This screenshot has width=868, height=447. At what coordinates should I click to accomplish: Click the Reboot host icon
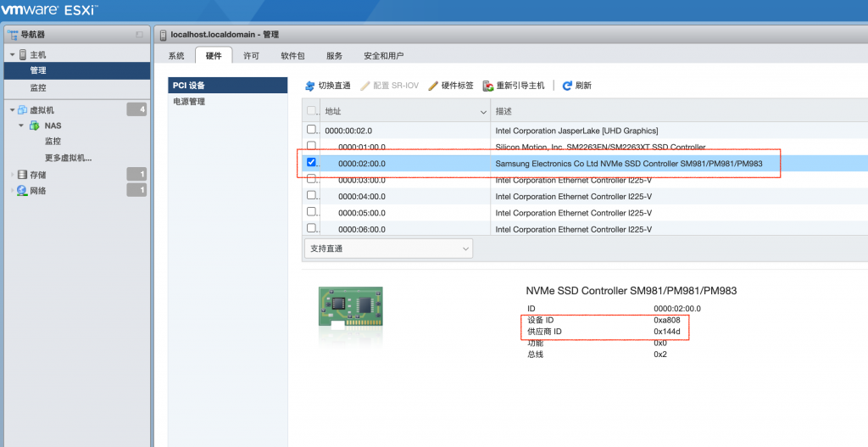pos(488,86)
